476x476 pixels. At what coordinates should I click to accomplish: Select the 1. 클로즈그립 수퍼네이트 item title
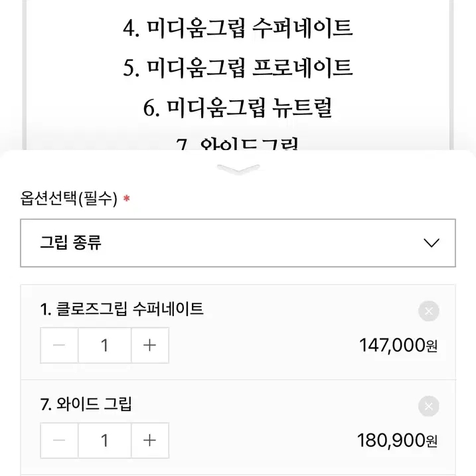coord(121,309)
